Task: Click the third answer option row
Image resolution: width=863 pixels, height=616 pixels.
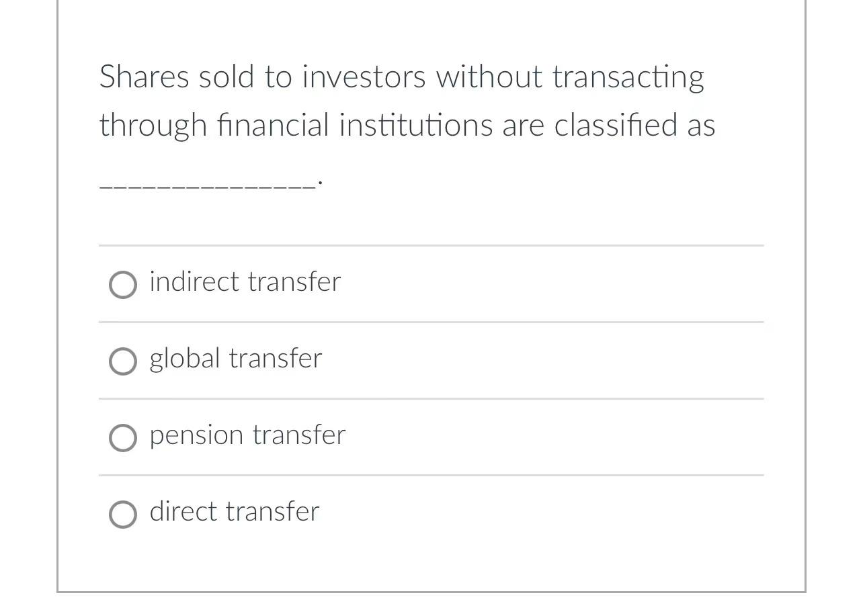Action: [x=430, y=437]
